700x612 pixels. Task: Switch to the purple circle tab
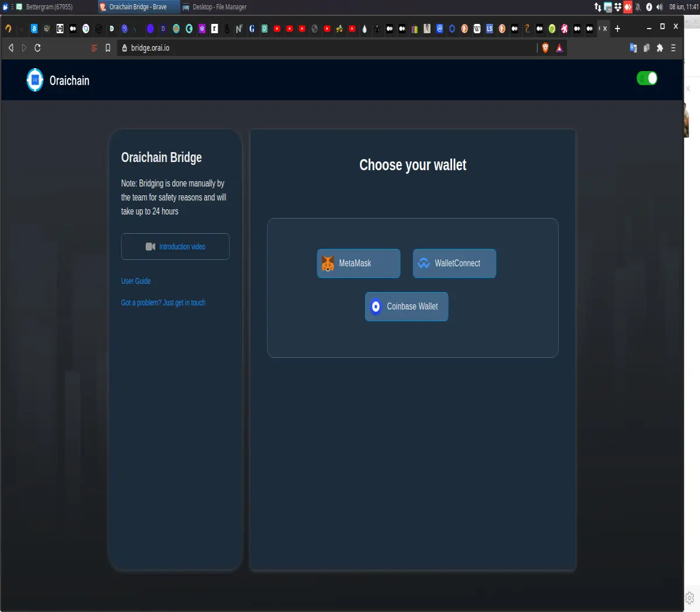point(150,29)
